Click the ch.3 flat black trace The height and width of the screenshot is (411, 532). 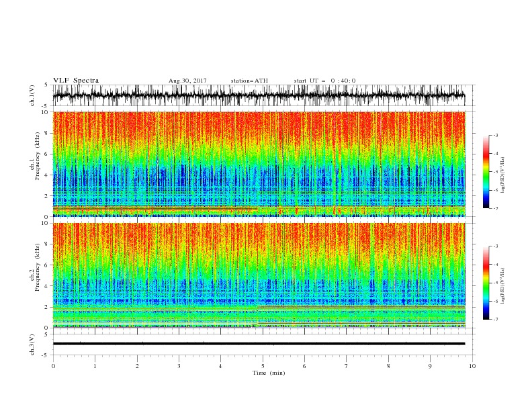tap(259, 344)
